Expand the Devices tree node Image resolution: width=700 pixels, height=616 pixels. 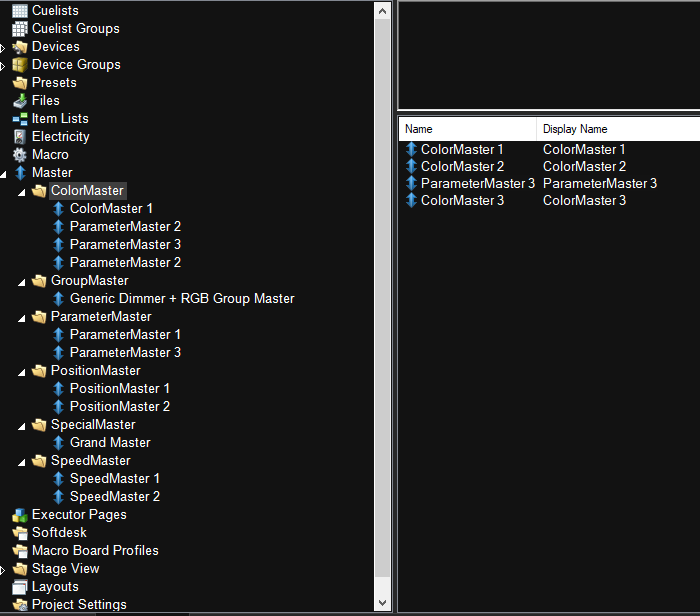[x=4, y=47]
